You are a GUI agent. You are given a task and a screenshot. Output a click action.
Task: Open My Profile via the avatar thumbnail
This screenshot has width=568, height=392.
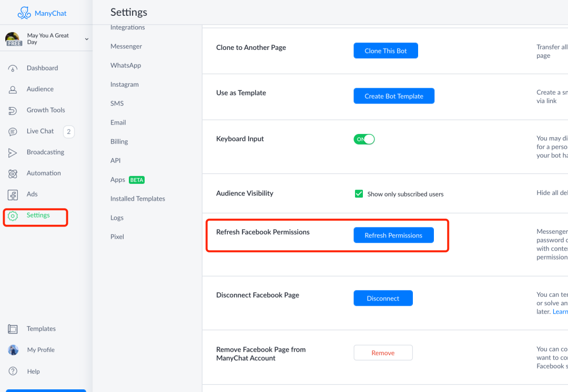click(13, 349)
